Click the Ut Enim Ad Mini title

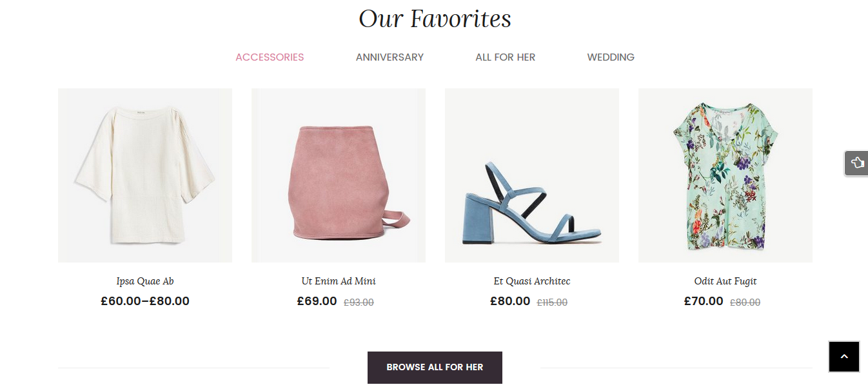coord(339,281)
